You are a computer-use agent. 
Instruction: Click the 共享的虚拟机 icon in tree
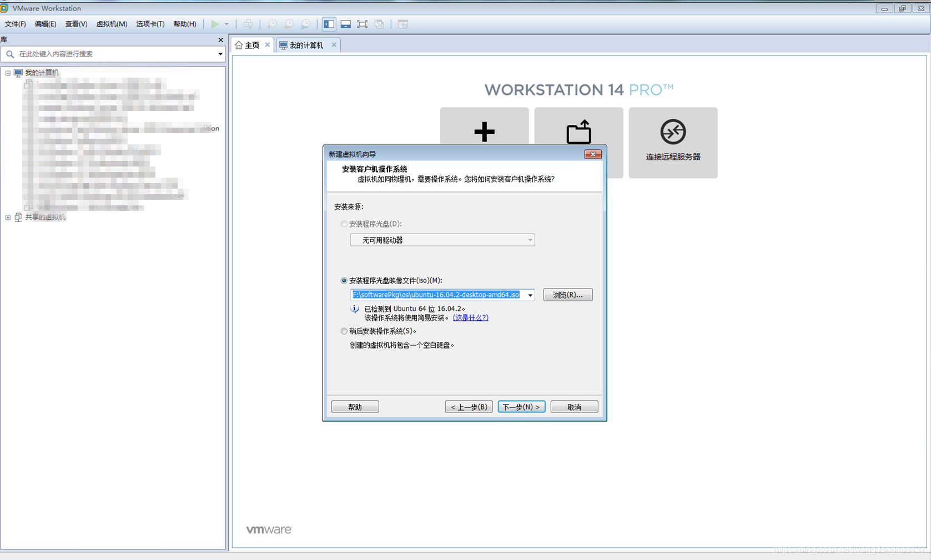(18, 217)
